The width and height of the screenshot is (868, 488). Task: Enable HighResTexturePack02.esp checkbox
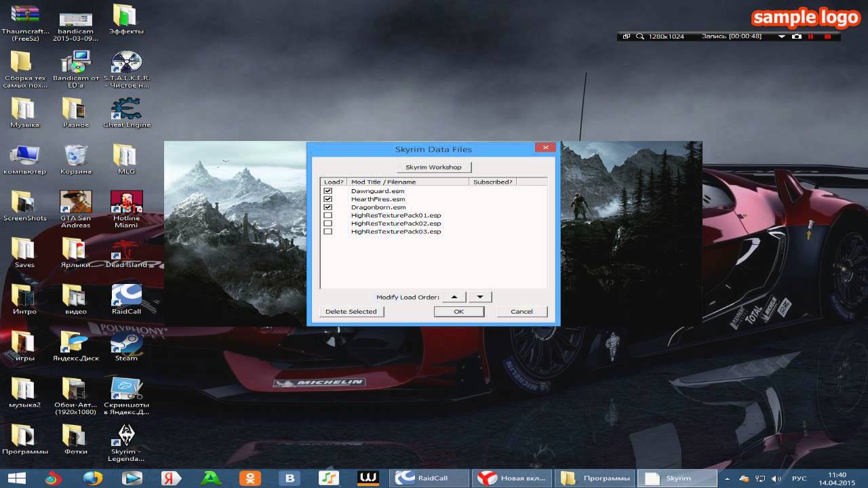(328, 224)
